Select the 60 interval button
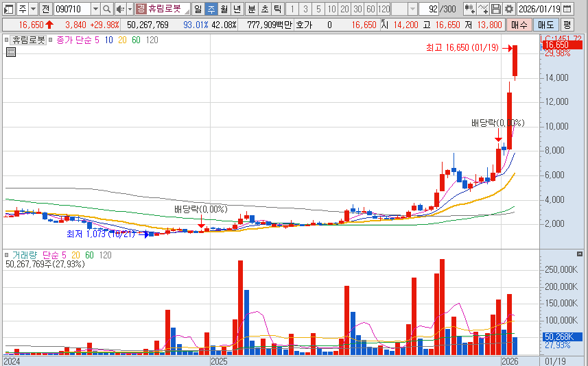588x366 pixels. click(371, 9)
